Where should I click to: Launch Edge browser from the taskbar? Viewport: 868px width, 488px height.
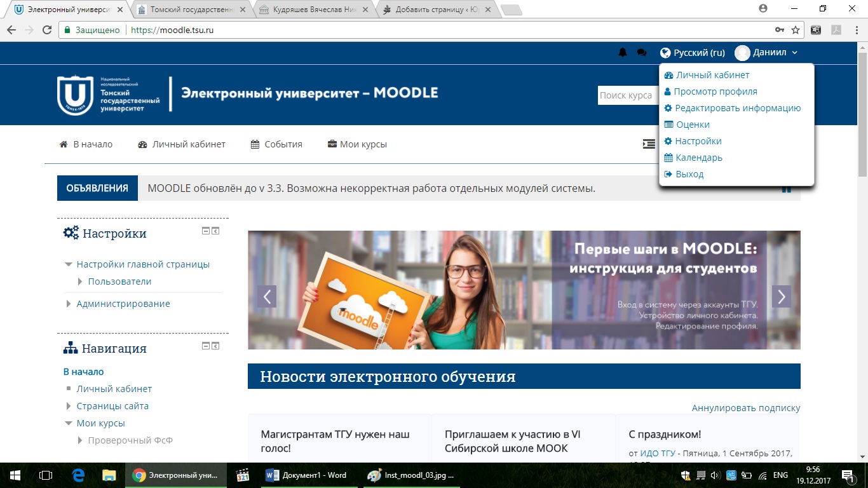point(79,475)
